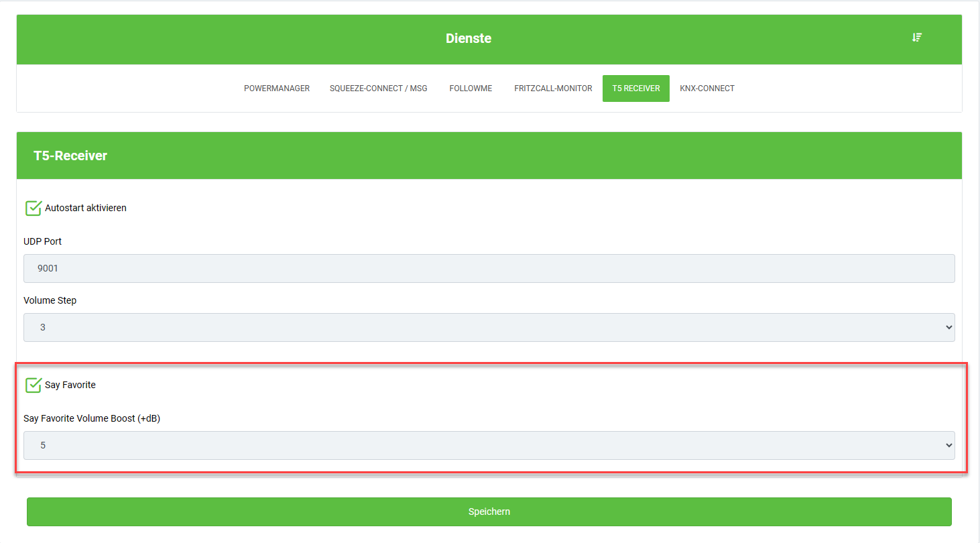Viewport: 980px width, 543px height.
Task: Open the Volume Step dropdown
Action: pyautogui.click(x=489, y=327)
